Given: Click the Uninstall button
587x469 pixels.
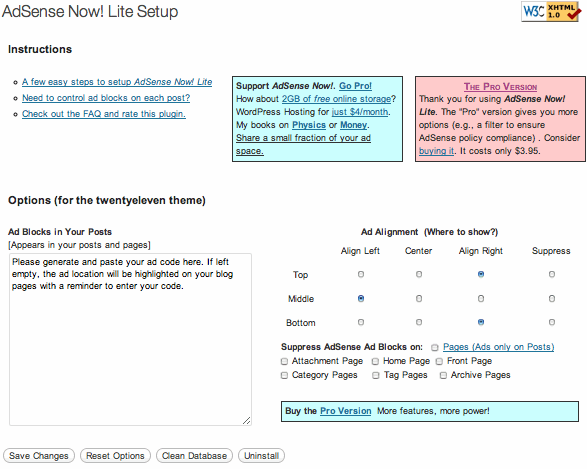Looking at the screenshot, I should click(x=261, y=456).
